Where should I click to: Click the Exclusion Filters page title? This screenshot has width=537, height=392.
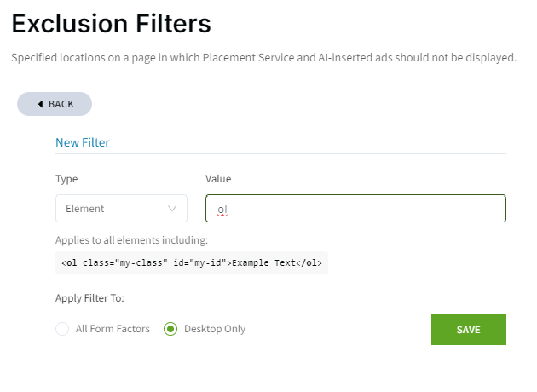(111, 24)
